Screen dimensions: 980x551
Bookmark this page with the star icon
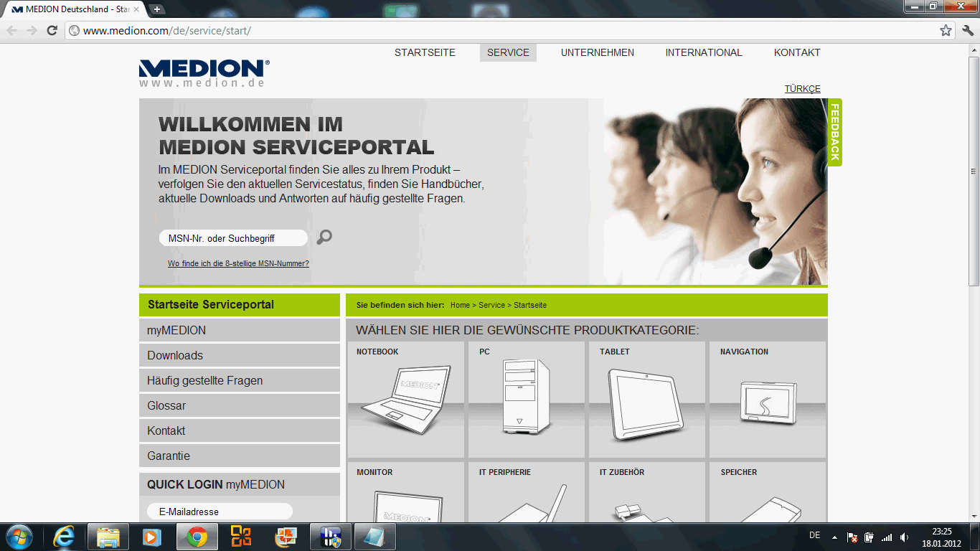pos(946,30)
